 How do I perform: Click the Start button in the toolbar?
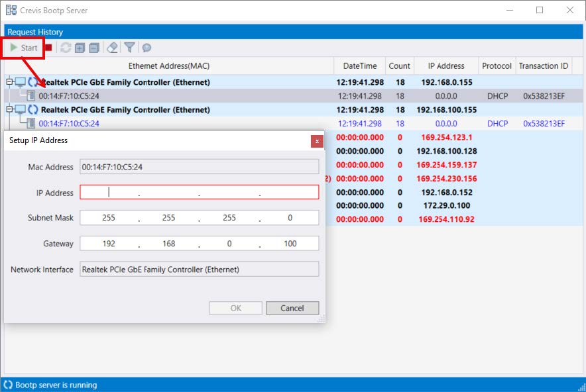[24, 48]
